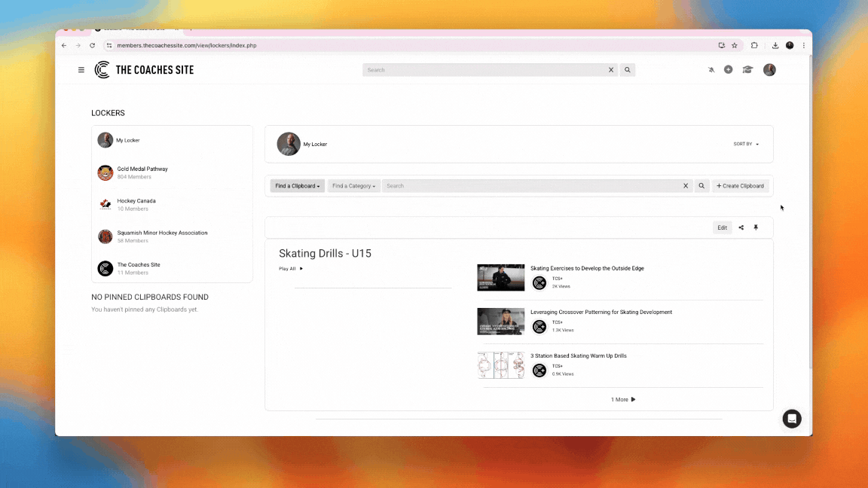
Task: Click the Edit button for the clipboard
Action: click(x=722, y=227)
